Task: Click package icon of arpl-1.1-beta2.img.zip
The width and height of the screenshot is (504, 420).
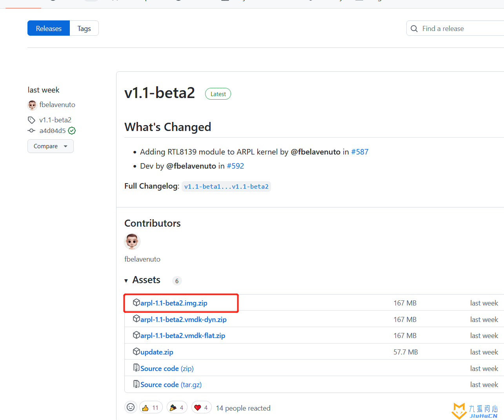Action: pyautogui.click(x=136, y=302)
